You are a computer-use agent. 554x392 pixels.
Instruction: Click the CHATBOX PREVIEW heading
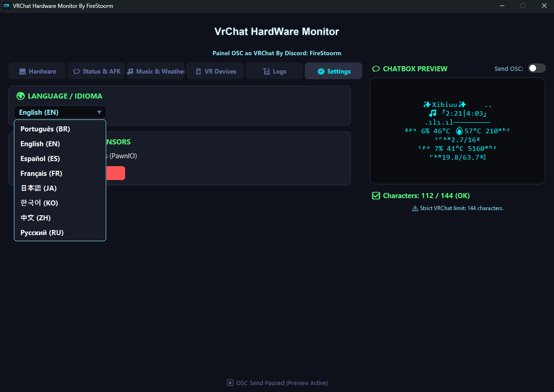pyautogui.click(x=415, y=69)
